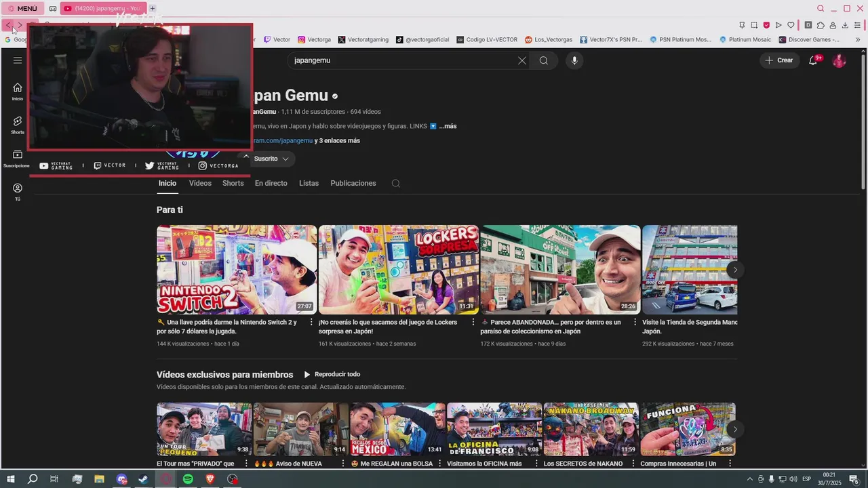Viewport: 868px width, 488px height.
Task: Open the Vector Twitch bookmark
Action: [277, 39]
